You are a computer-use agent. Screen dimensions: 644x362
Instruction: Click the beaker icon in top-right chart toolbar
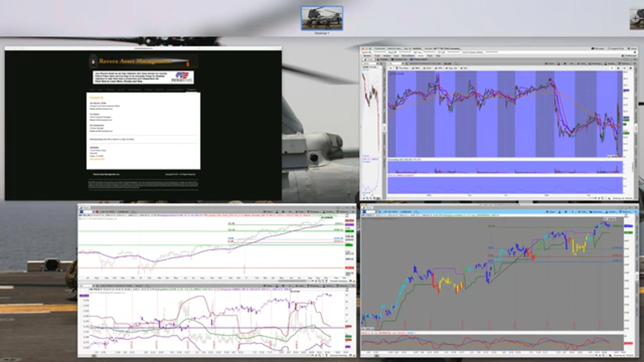559,64
